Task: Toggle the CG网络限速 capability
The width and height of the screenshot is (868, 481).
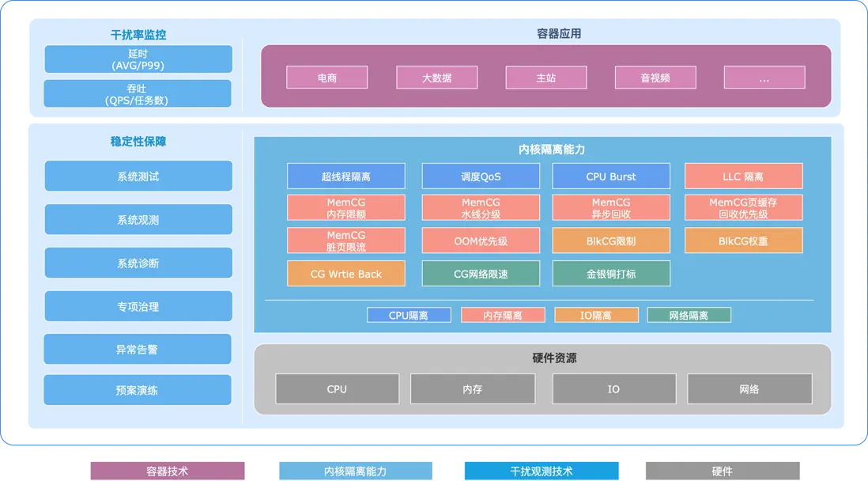Action: pyautogui.click(x=481, y=273)
